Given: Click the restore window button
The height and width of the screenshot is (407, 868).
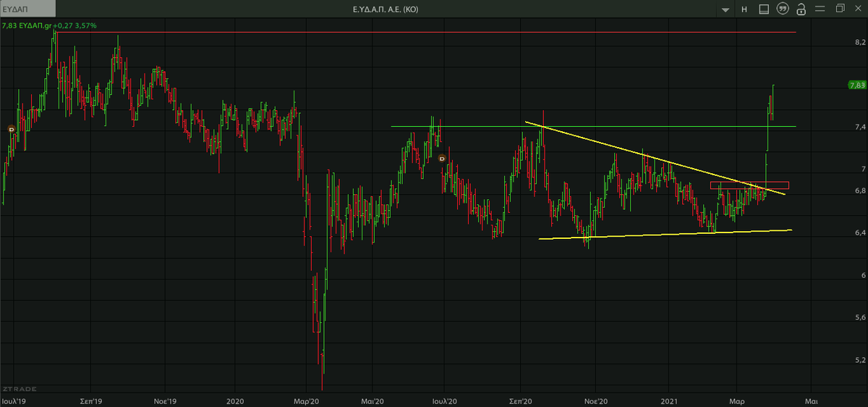Looking at the screenshot, I should [840, 9].
